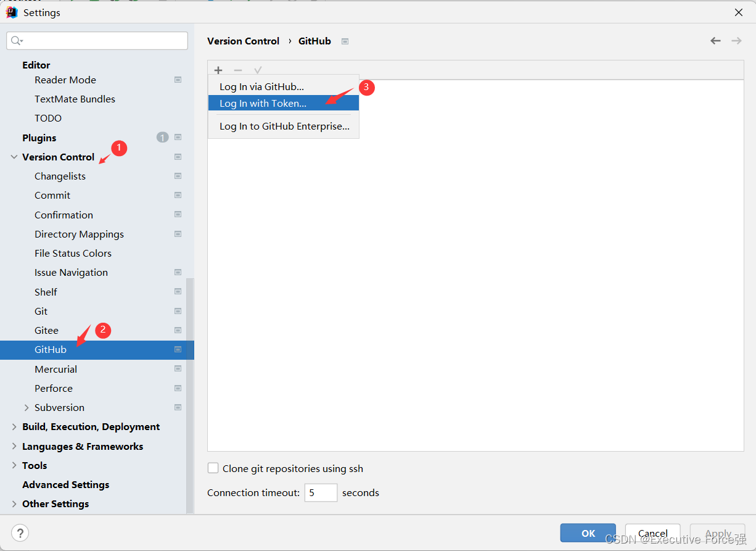756x551 pixels.
Task: Choose Log In to GitHub Enterprise
Action: tap(284, 126)
